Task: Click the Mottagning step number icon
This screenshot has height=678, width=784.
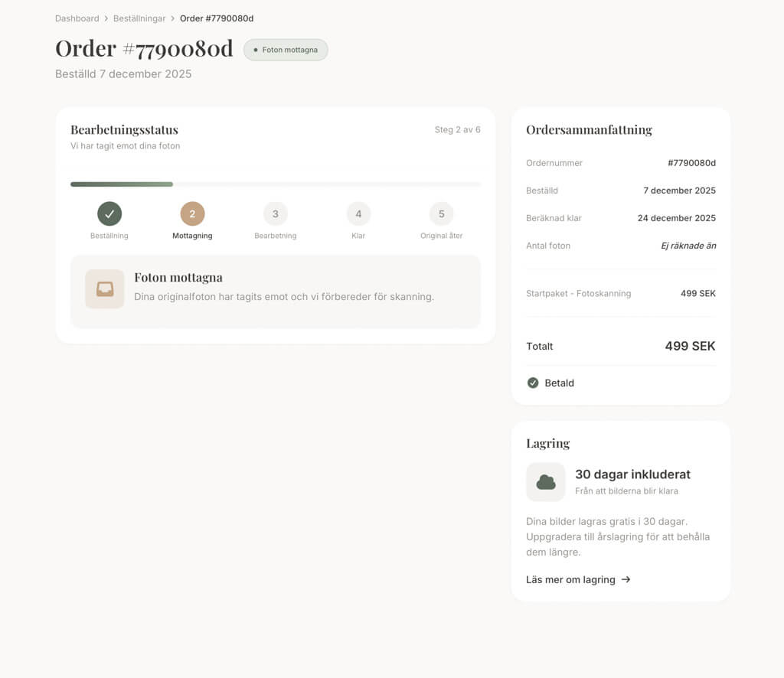Action: pyautogui.click(x=192, y=215)
